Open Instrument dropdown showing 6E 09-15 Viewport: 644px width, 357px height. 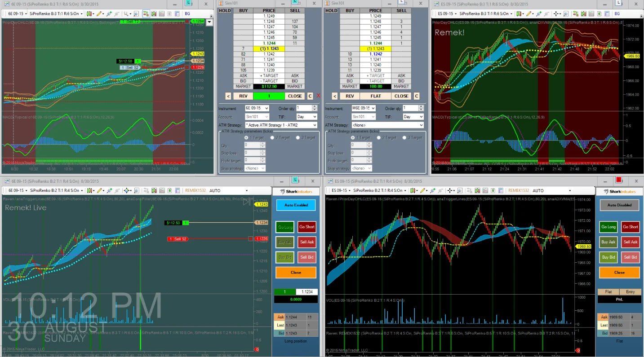[x=257, y=108]
